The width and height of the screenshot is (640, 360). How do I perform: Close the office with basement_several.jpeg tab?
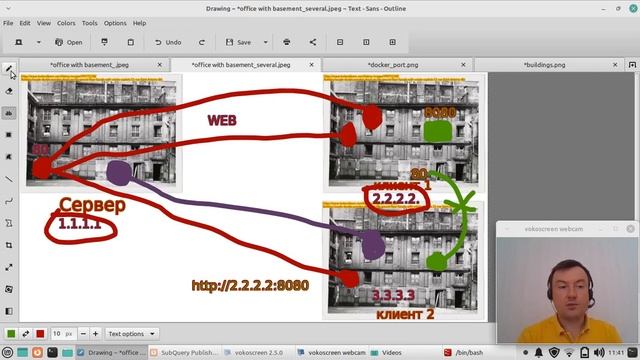[x=311, y=64]
